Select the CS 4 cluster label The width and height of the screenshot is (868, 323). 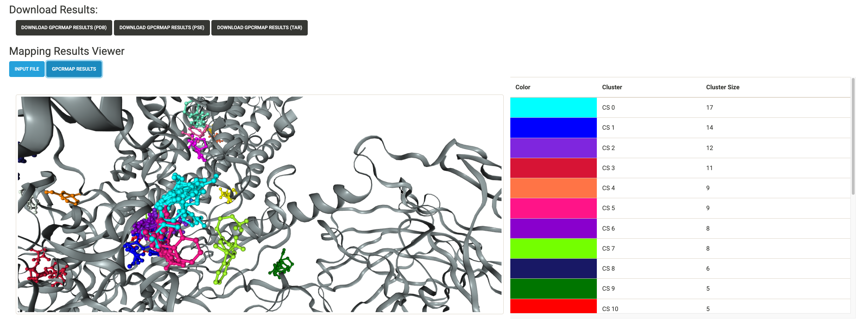608,188
